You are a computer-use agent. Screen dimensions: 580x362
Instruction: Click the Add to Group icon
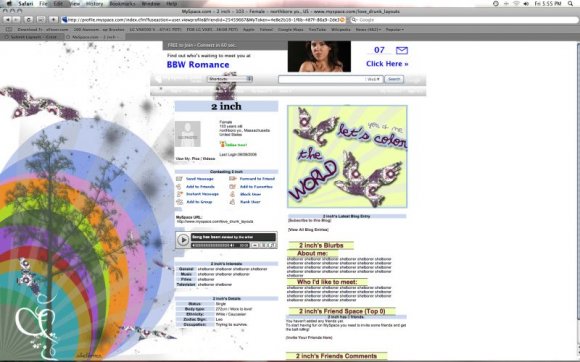coord(179,202)
